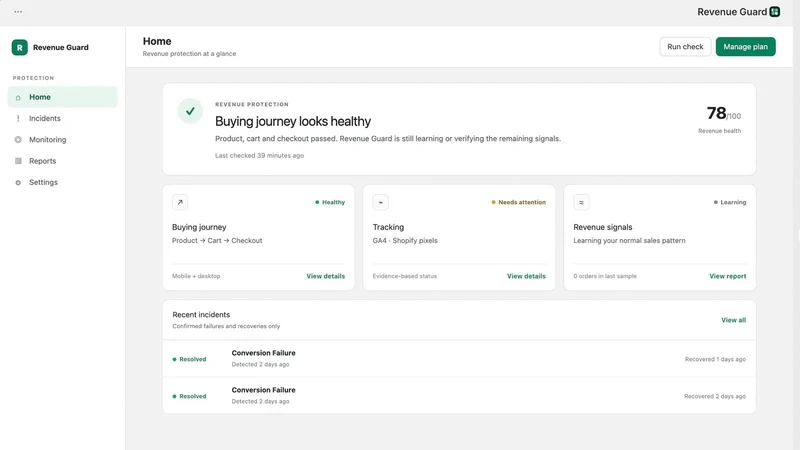Open the Conversion Failure incident recovered 2 days ago
Viewport: 800px width, 450px height.
pos(459,395)
